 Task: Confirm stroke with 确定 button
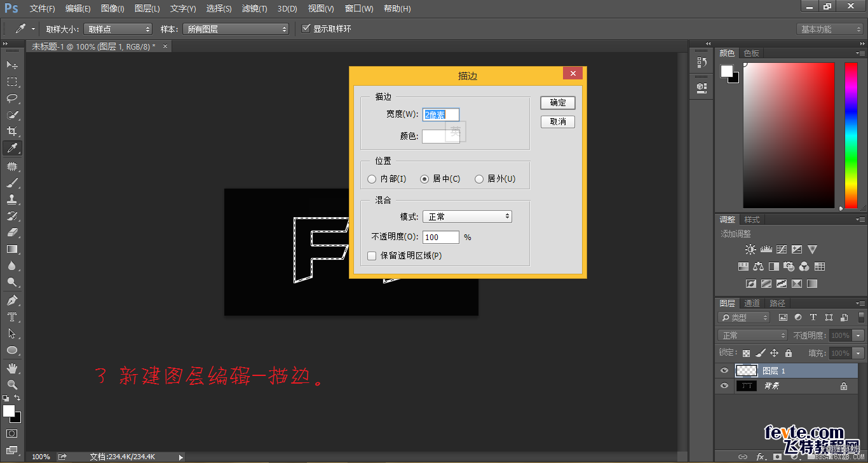click(558, 103)
